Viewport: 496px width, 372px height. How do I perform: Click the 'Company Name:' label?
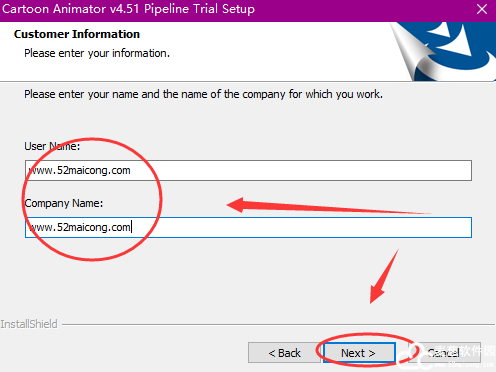coord(64,203)
